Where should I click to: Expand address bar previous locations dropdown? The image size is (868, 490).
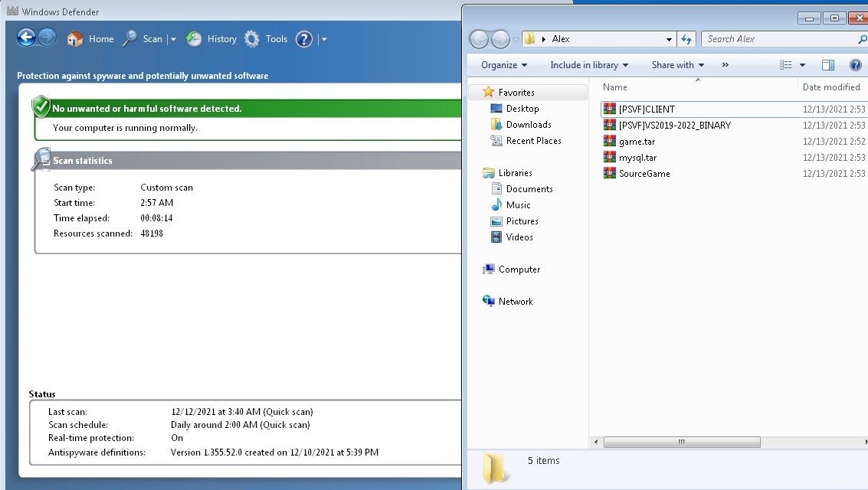(669, 39)
